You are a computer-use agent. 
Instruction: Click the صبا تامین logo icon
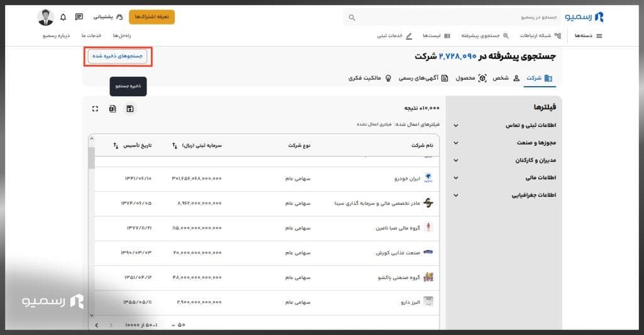click(428, 227)
